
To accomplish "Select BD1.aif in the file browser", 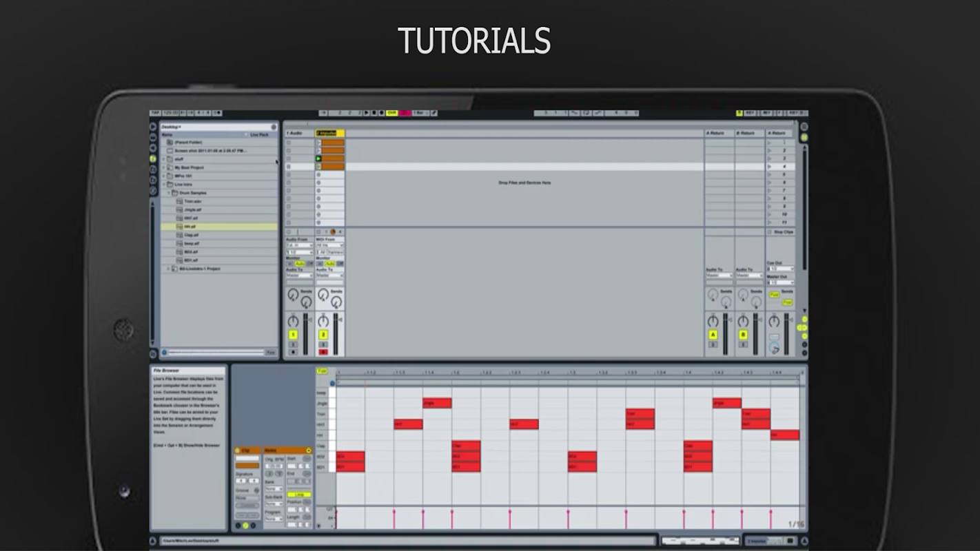I will point(219,260).
